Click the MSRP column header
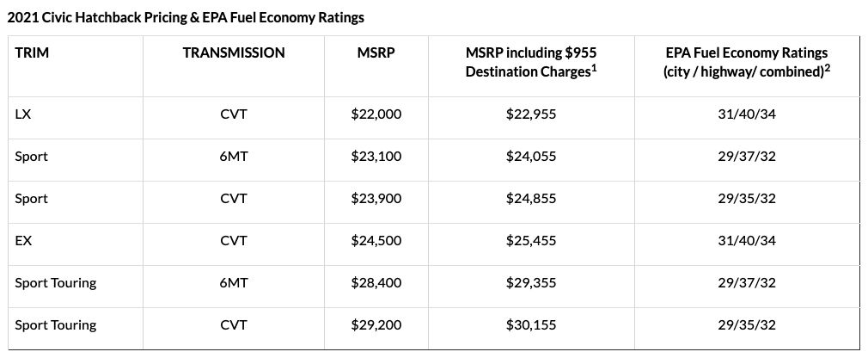 pos(376,53)
